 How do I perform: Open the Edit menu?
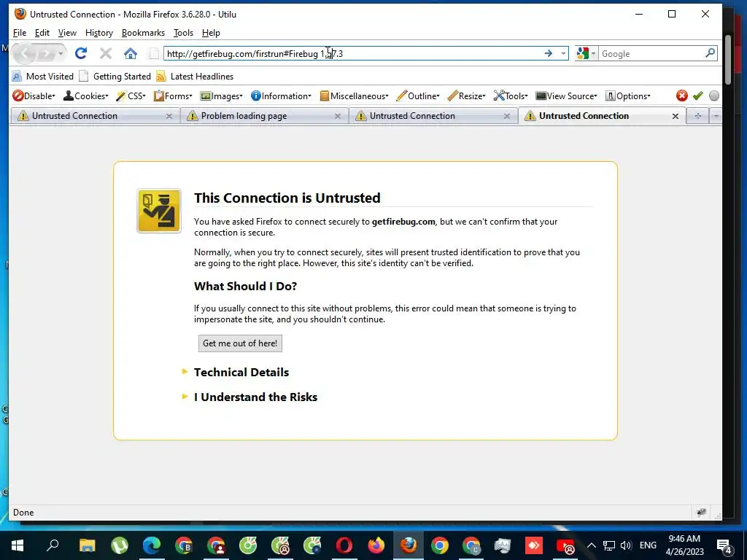click(x=42, y=33)
